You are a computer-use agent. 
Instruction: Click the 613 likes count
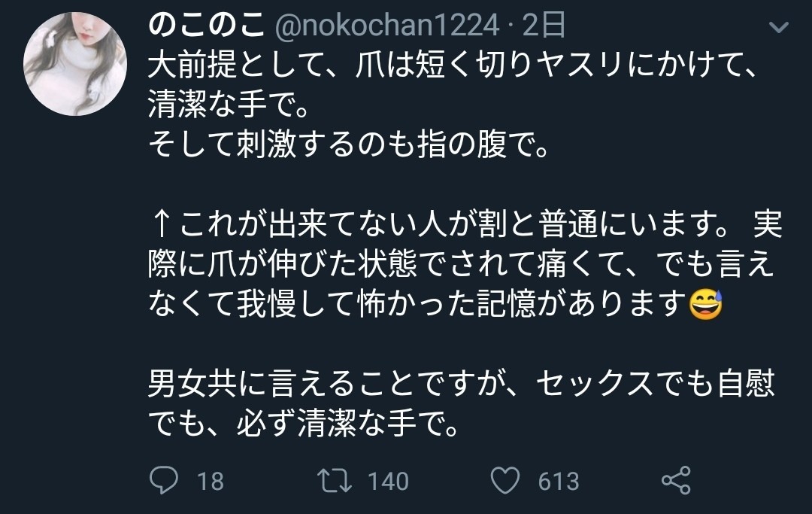[x=559, y=481]
